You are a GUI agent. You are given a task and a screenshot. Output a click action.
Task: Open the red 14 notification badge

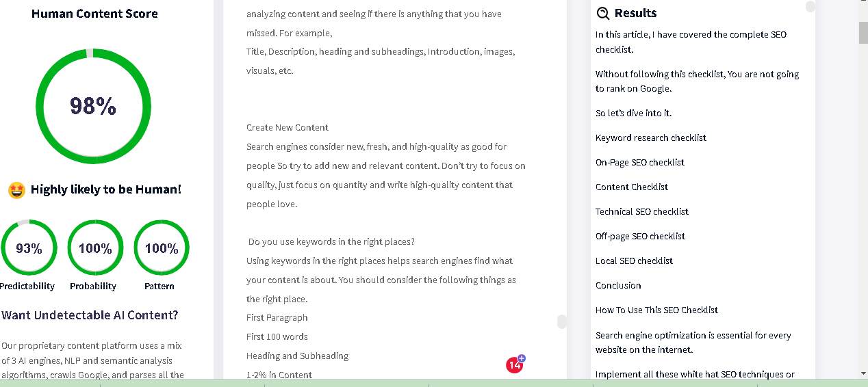pos(514,366)
